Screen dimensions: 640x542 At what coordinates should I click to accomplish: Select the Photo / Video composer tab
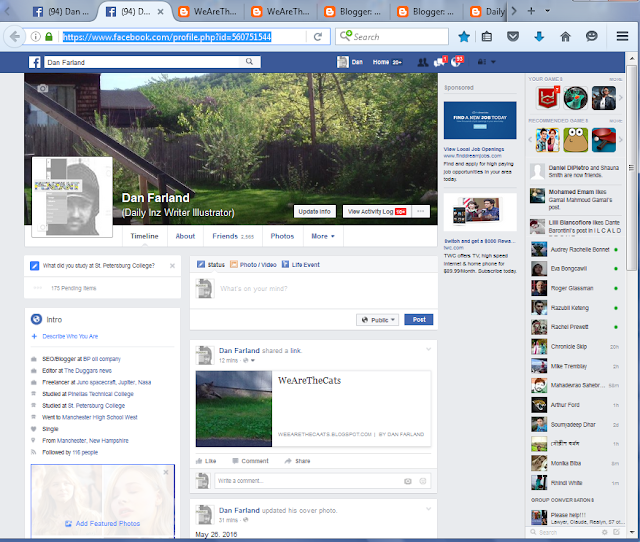tap(253, 265)
